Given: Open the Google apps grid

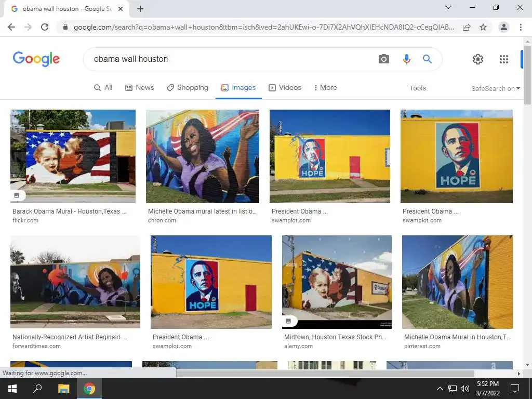Looking at the screenshot, I should [x=504, y=59].
